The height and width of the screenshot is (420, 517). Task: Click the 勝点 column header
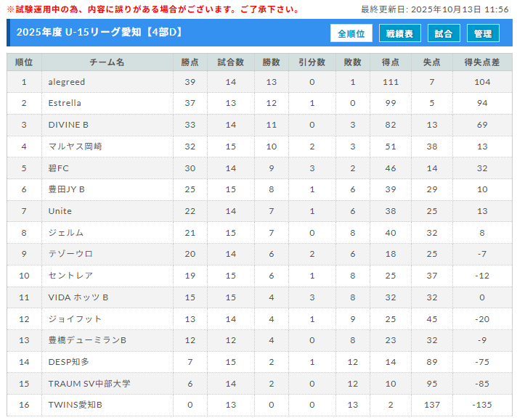pos(190,62)
